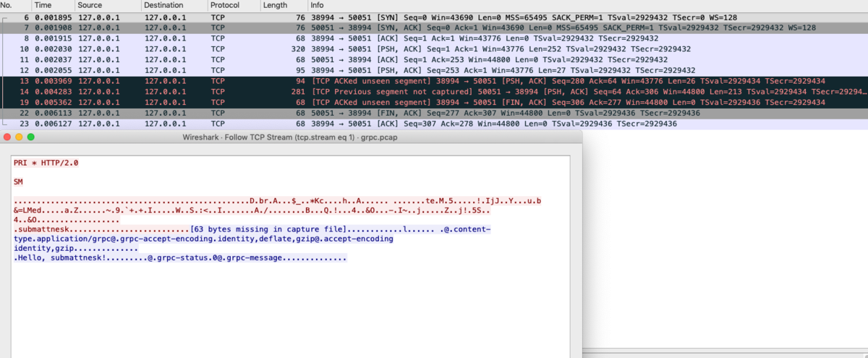The width and height of the screenshot is (868, 358).
Task: Select packet 11 with Ack=253
Action: [434, 60]
